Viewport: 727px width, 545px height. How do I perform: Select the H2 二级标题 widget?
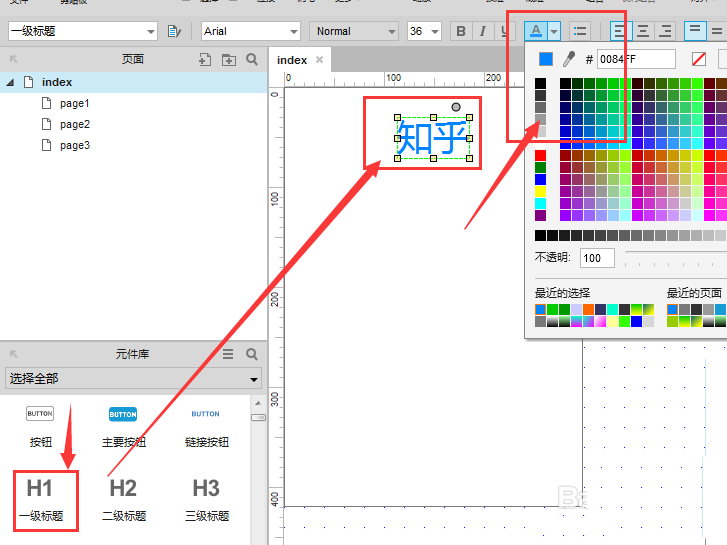(x=124, y=499)
